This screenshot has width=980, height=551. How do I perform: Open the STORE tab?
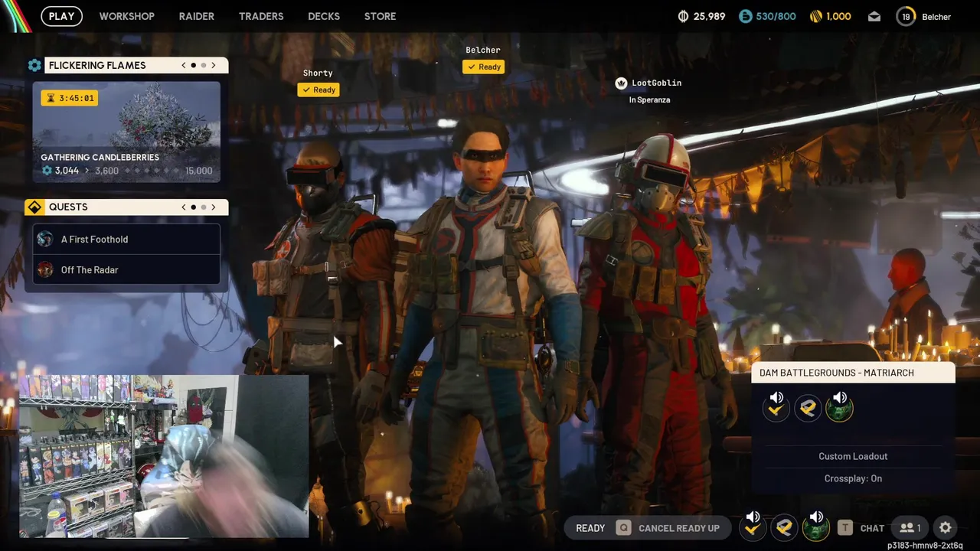380,16
